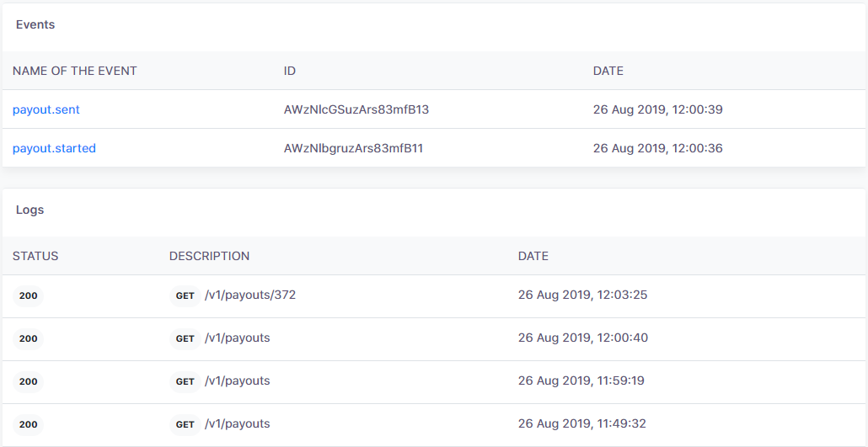Screen dimensions: 868x447
Task: Click the log date 26 Aug 2019, 12:03:25
Action: pyautogui.click(x=583, y=295)
